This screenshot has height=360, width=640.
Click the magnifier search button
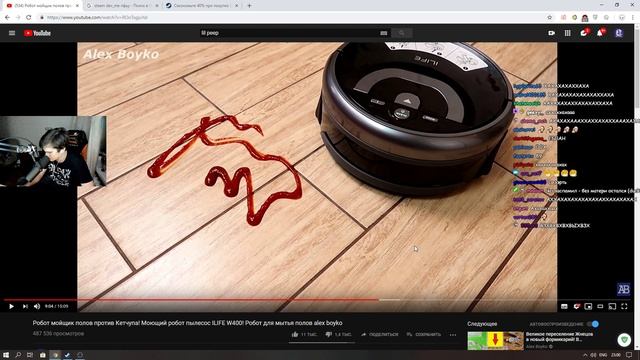pyautogui.click(x=402, y=33)
